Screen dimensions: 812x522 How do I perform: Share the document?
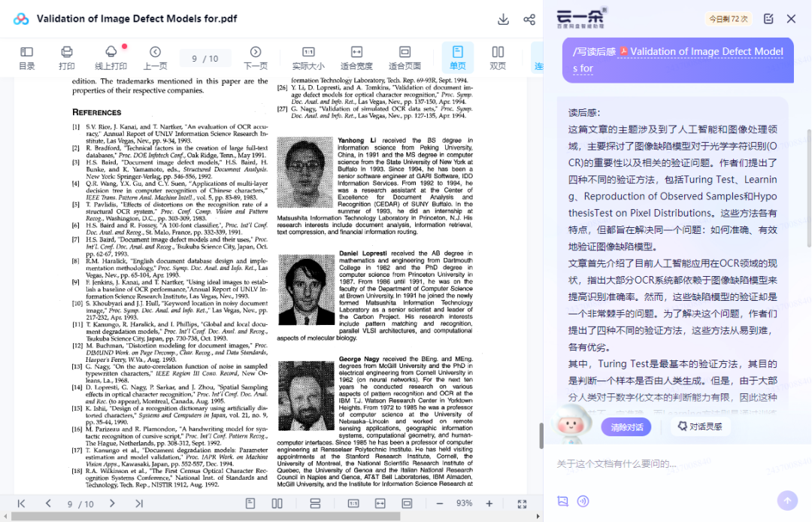click(x=529, y=20)
